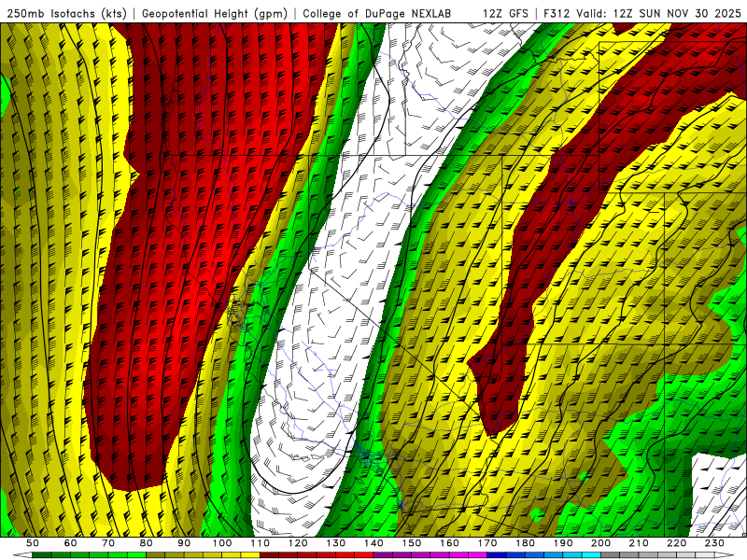This screenshot has height=560, width=747.
Task: Click the 220 label on color scale
Action: tap(676, 543)
